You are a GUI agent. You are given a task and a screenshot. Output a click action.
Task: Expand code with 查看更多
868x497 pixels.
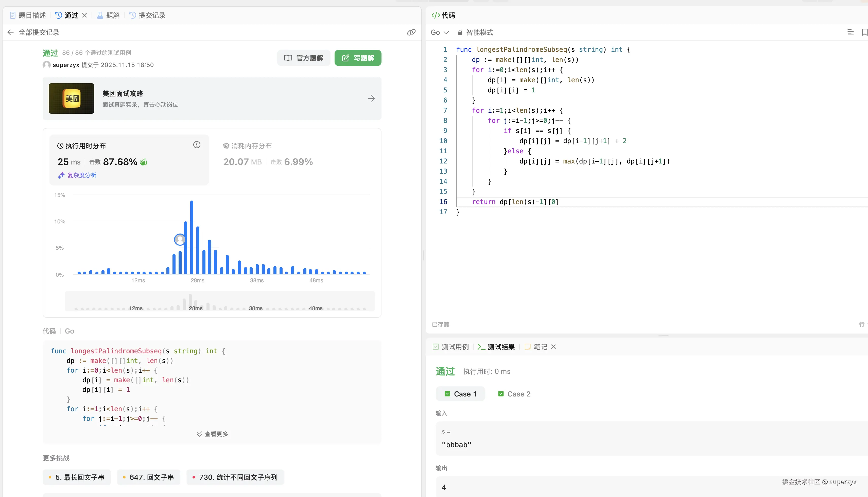click(x=212, y=434)
